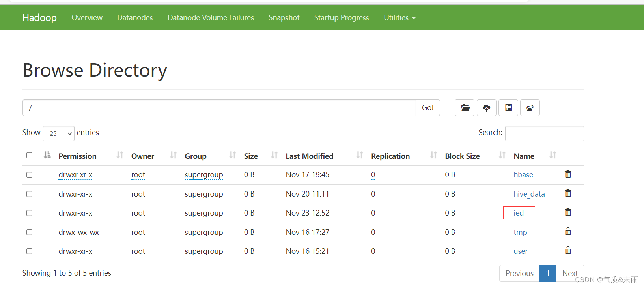
Task: Click the replication value of ied row
Action: [x=373, y=213]
